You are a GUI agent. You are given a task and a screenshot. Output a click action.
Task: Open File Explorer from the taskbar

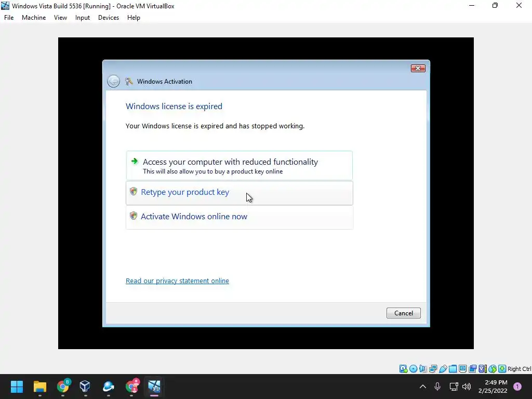click(39, 387)
